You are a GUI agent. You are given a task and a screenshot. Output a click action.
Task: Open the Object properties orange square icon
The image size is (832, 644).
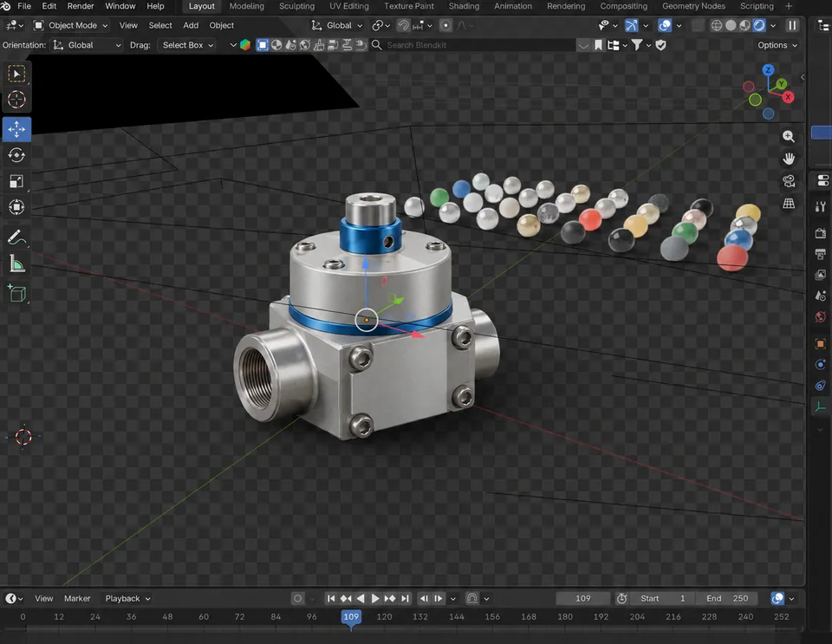tap(821, 344)
